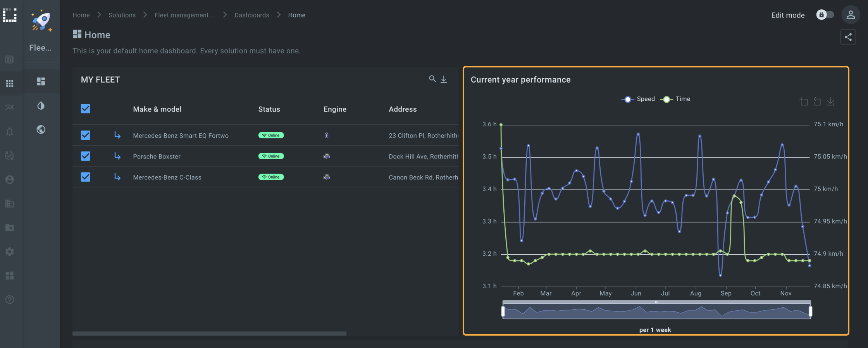The width and height of the screenshot is (868, 348).
Task: Click the engine icon in Mercedes-Benz C-Class row
Action: 327,177
